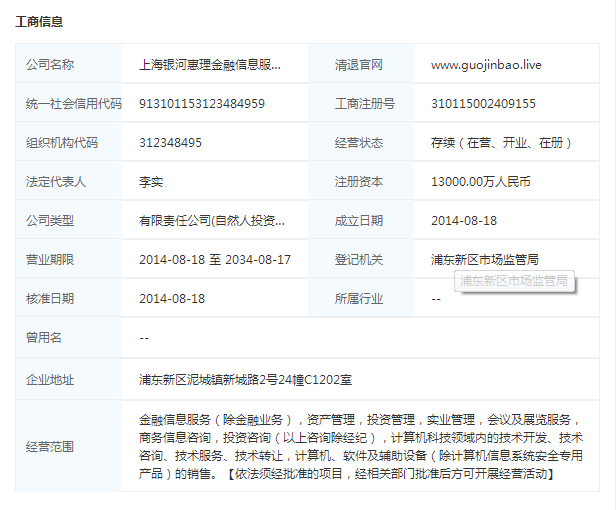Click the 所属行业 label

[x=359, y=299]
